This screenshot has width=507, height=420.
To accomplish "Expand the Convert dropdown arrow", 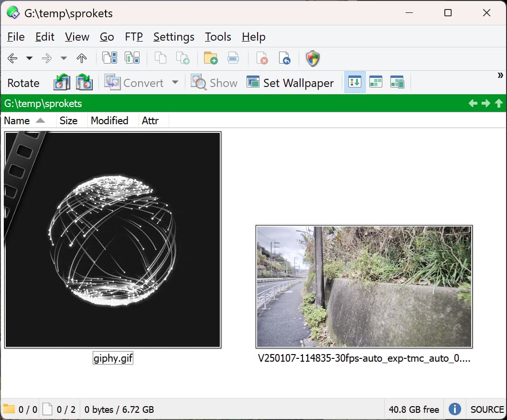I will 175,82.
